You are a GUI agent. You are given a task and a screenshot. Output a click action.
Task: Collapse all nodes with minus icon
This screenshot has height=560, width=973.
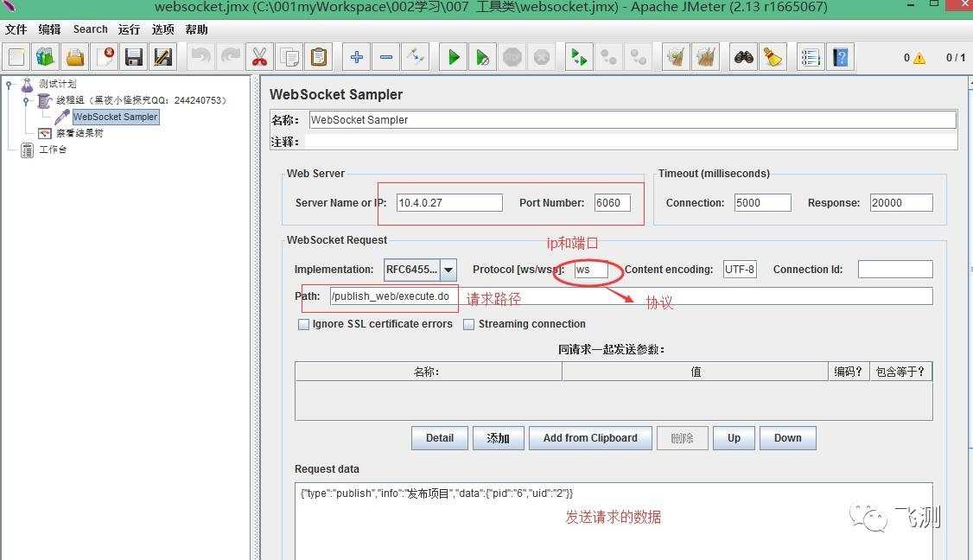[x=386, y=58]
